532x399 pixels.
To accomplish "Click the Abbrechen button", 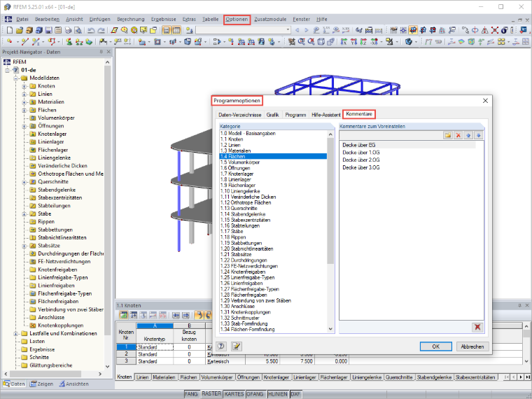I will pyautogui.click(x=472, y=346).
